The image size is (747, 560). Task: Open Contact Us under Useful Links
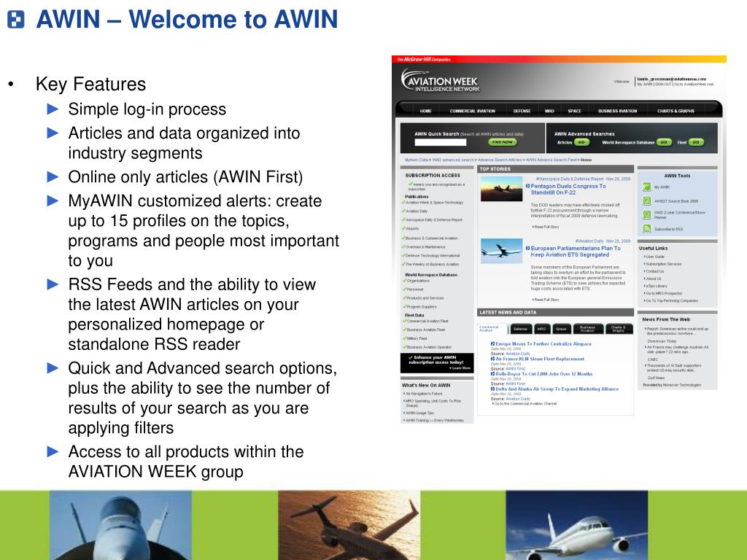click(654, 271)
